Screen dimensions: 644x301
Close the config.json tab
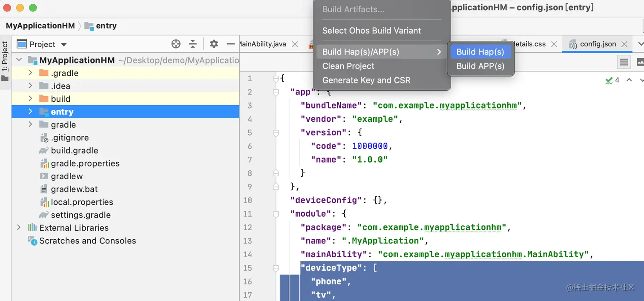[x=624, y=44]
